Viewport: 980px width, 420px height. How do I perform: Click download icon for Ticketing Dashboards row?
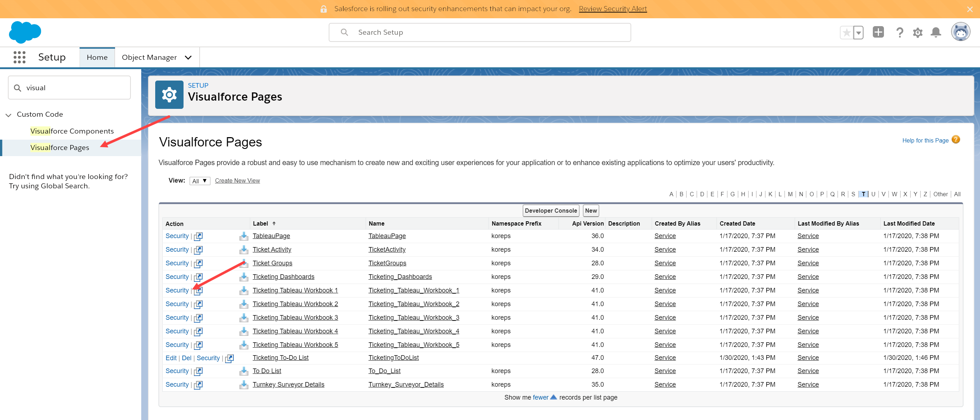[243, 277]
